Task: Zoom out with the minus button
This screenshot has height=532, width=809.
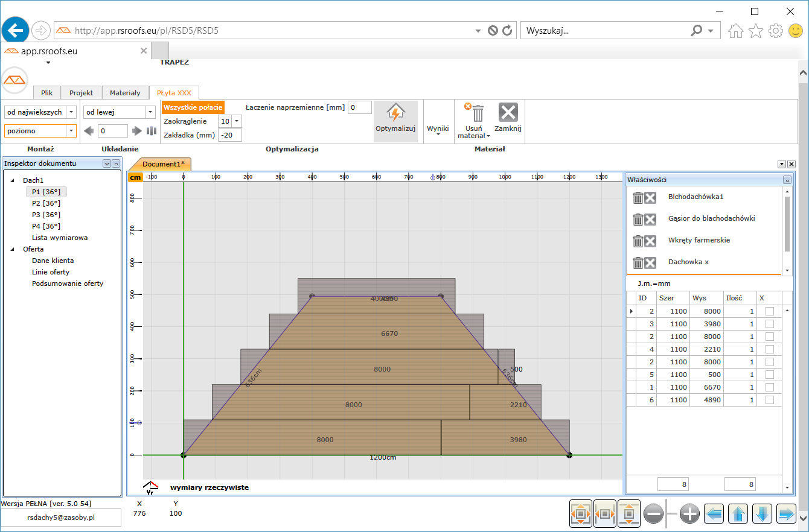Action: pos(654,514)
